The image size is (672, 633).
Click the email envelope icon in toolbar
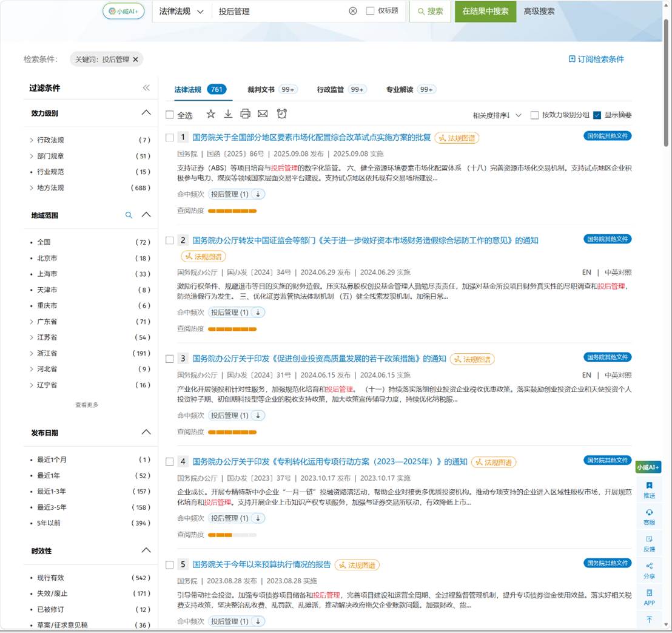point(263,114)
